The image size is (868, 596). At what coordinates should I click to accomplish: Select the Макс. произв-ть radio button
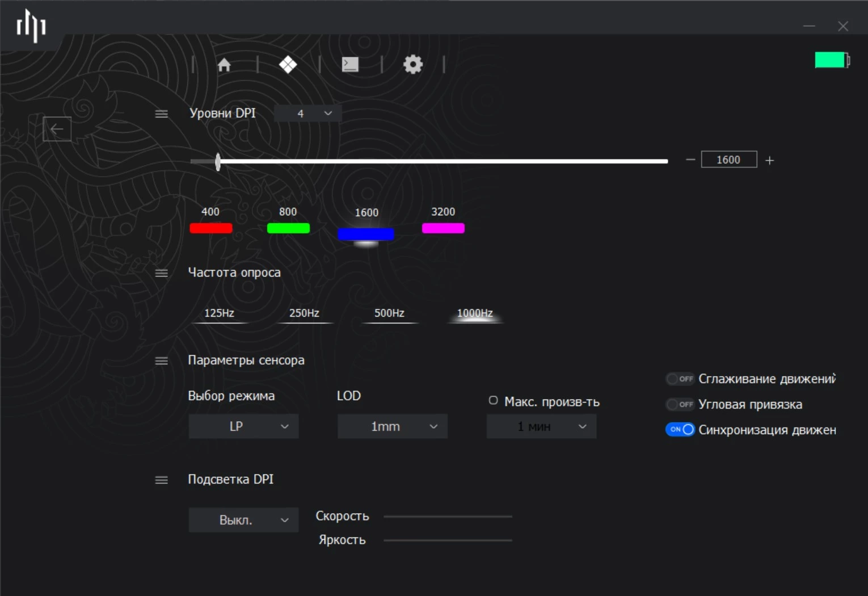[x=494, y=401]
